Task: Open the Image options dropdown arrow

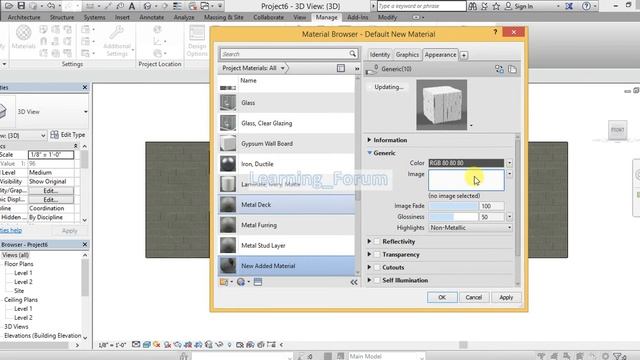Action: (x=509, y=174)
